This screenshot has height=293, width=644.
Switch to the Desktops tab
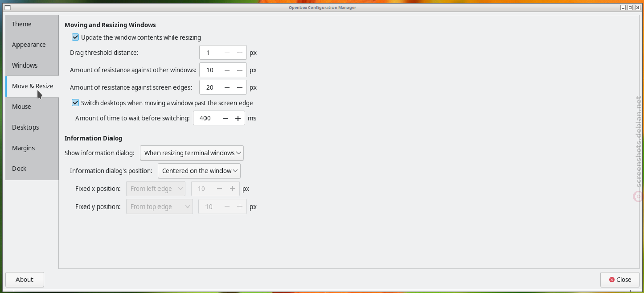(x=32, y=127)
